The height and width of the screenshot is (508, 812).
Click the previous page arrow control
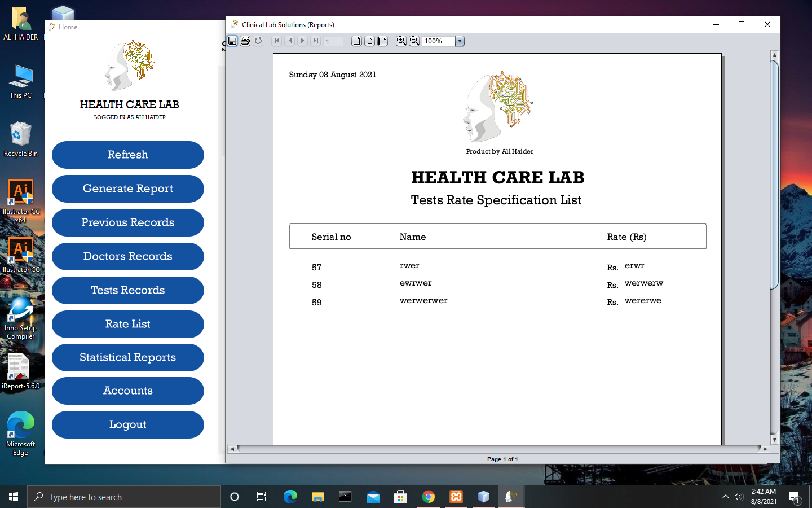pos(290,41)
